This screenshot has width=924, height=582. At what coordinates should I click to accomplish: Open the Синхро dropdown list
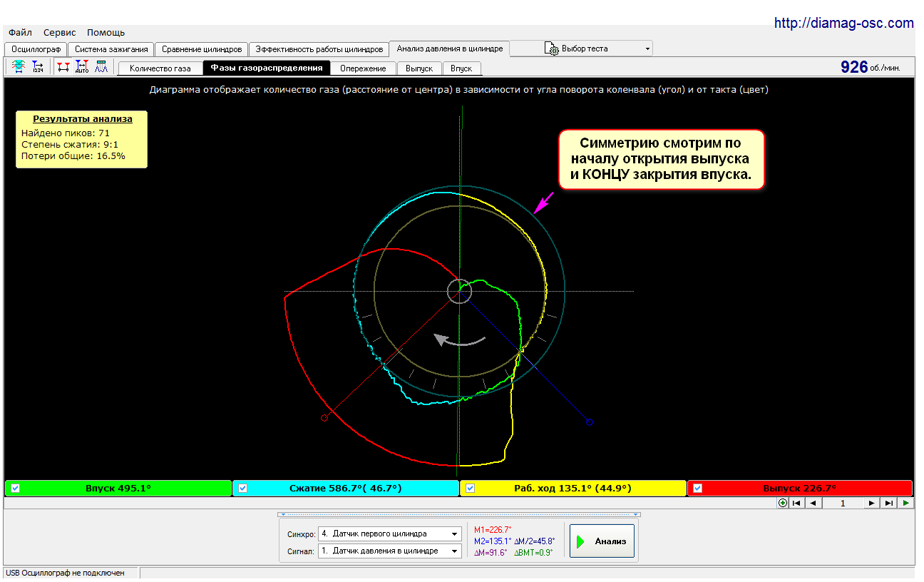[x=455, y=534]
